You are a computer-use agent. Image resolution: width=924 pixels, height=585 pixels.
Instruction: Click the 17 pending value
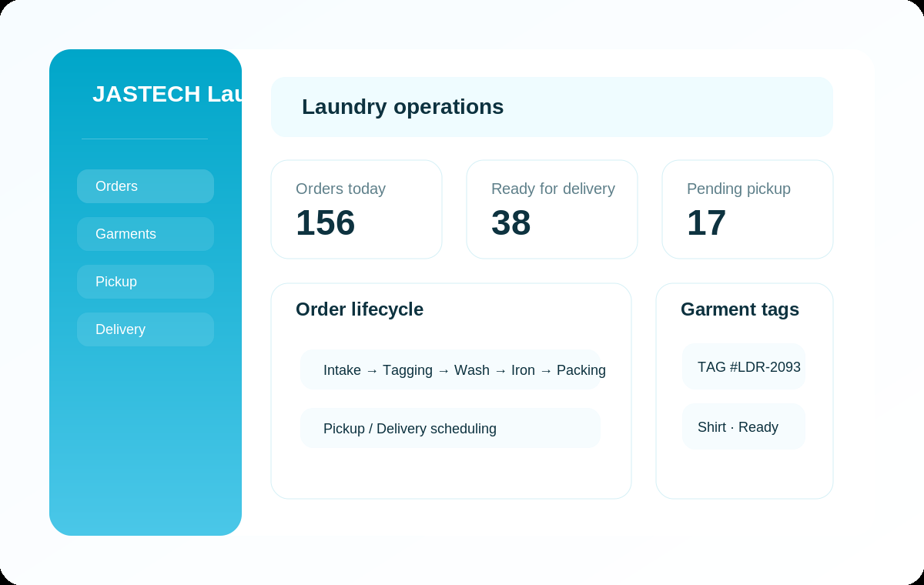coord(707,223)
